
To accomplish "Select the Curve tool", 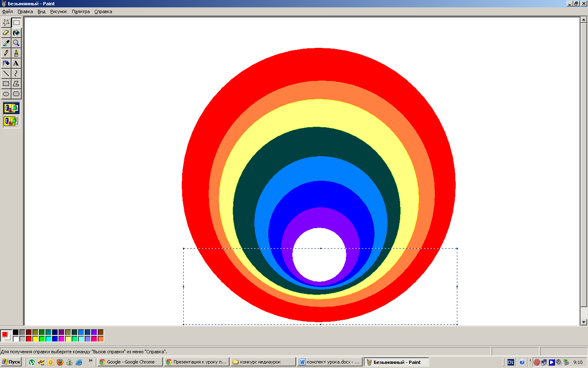I will (16, 74).
